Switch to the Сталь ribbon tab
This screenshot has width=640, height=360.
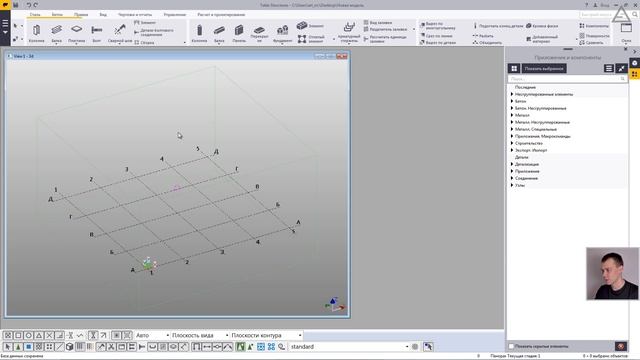coord(35,14)
